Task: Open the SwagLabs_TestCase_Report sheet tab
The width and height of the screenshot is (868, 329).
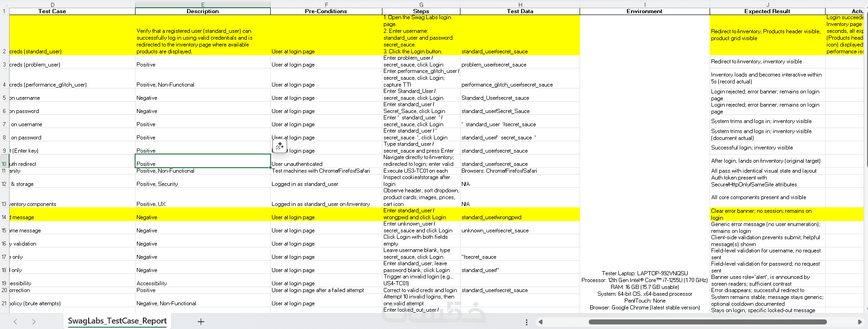Action: pos(117,321)
